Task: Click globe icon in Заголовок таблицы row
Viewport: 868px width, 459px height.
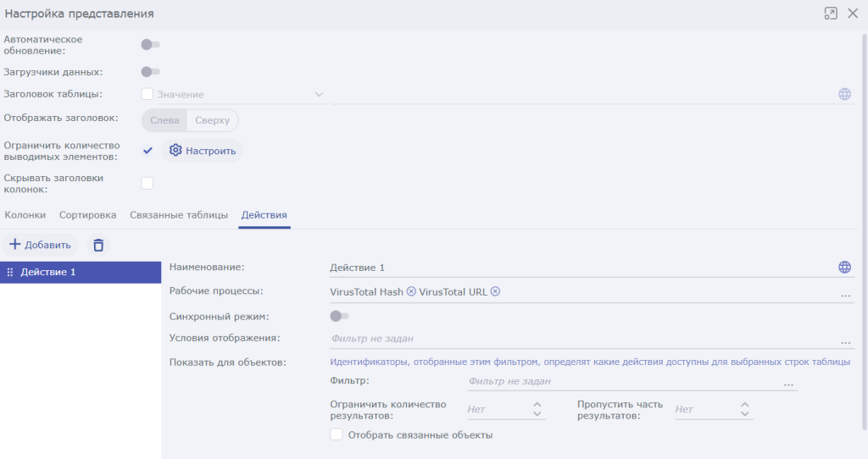Action: point(844,94)
